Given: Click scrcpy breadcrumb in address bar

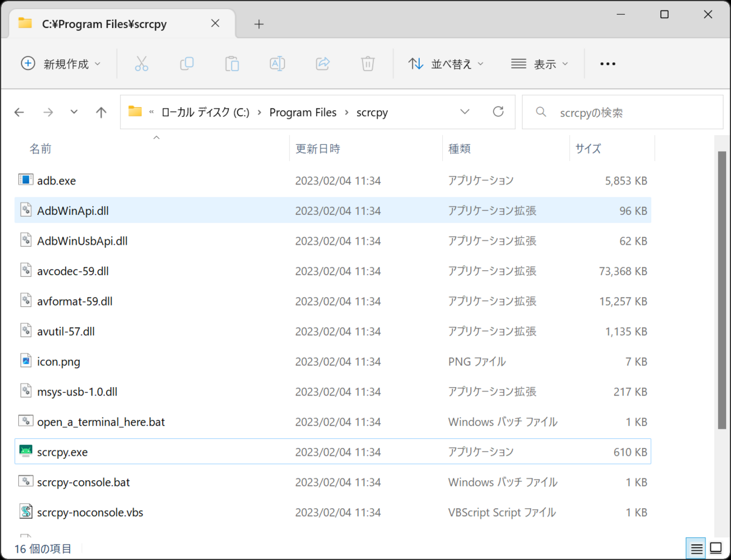Looking at the screenshot, I should 372,113.
